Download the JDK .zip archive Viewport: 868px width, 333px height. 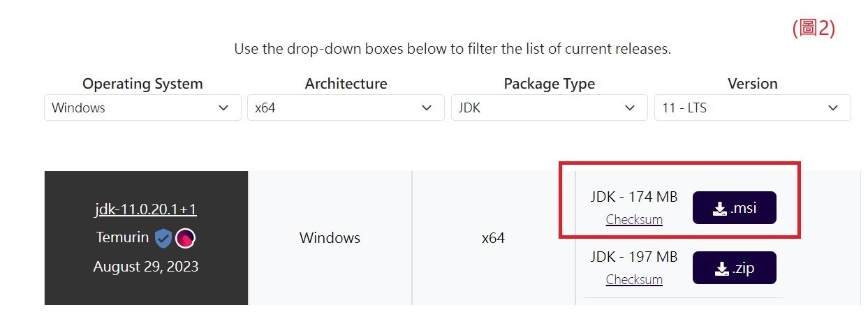click(734, 268)
